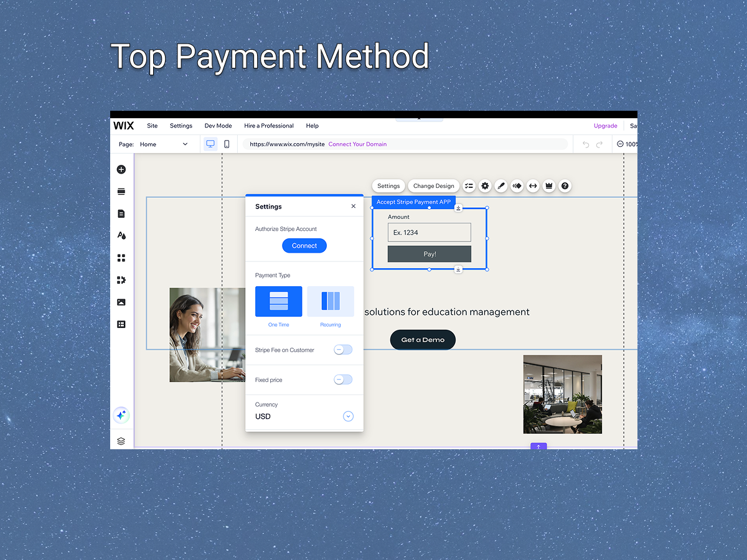Click the Change Design button
This screenshot has width=747, height=560.
(434, 186)
